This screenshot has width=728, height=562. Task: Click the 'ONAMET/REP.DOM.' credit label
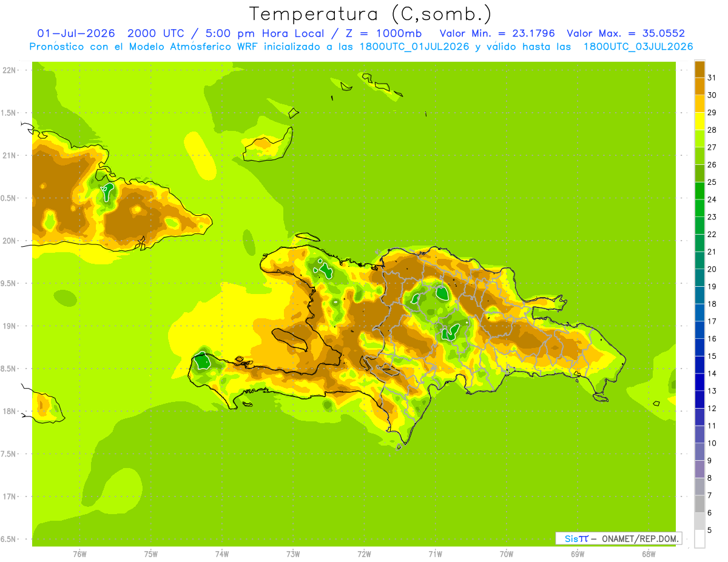pyautogui.click(x=640, y=538)
